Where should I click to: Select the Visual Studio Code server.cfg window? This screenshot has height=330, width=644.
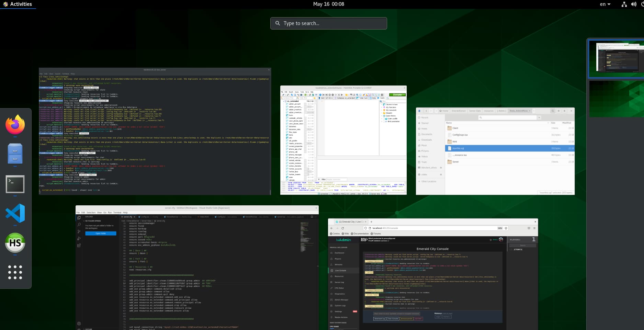pyautogui.click(x=197, y=268)
